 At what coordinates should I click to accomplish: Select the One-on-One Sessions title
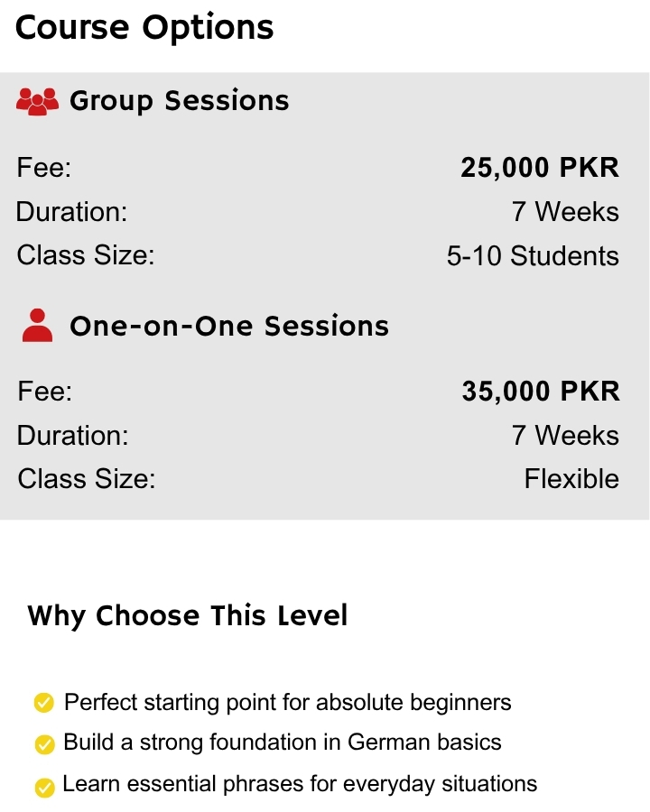coord(229,326)
